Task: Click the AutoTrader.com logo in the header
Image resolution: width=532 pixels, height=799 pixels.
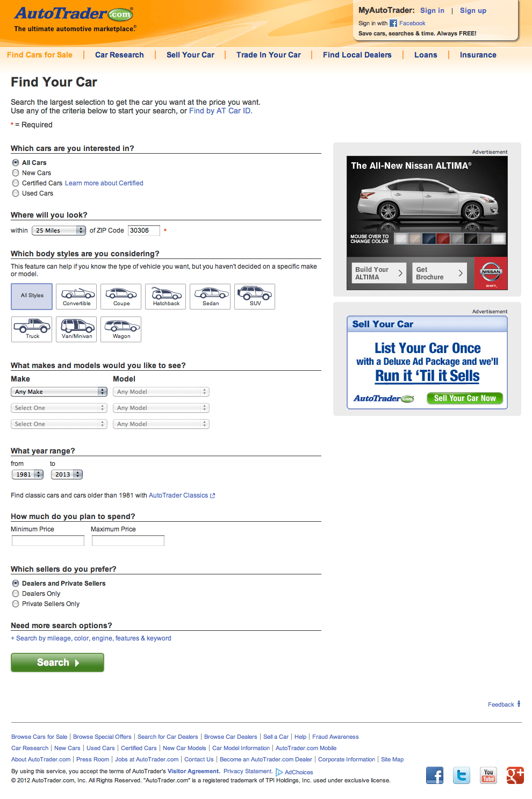Action: [74, 14]
